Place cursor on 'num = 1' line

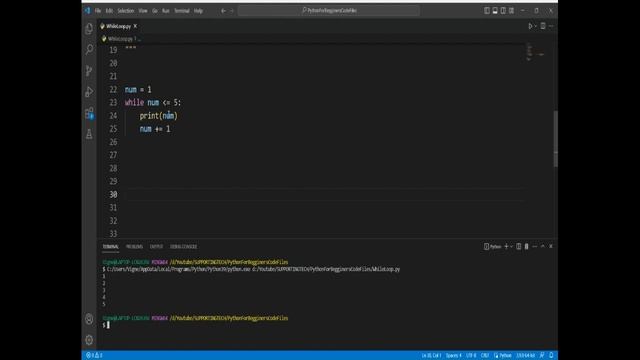(138, 89)
